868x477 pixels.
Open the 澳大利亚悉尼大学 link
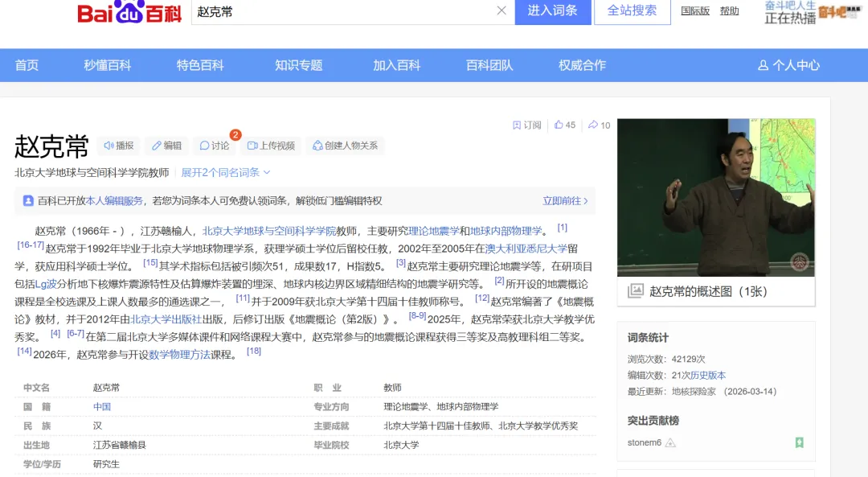pyautogui.click(x=526, y=249)
